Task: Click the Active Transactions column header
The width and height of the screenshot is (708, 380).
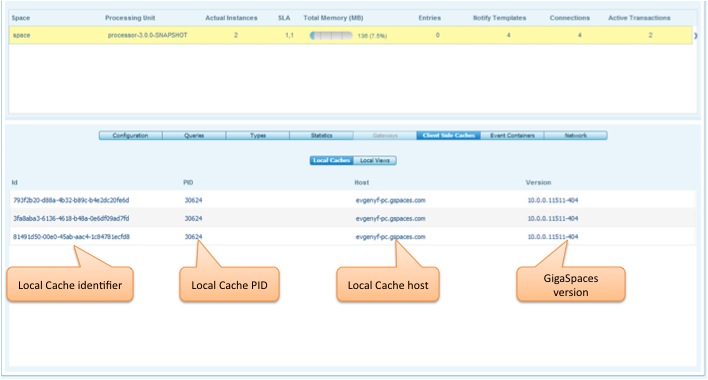Action: (x=639, y=18)
